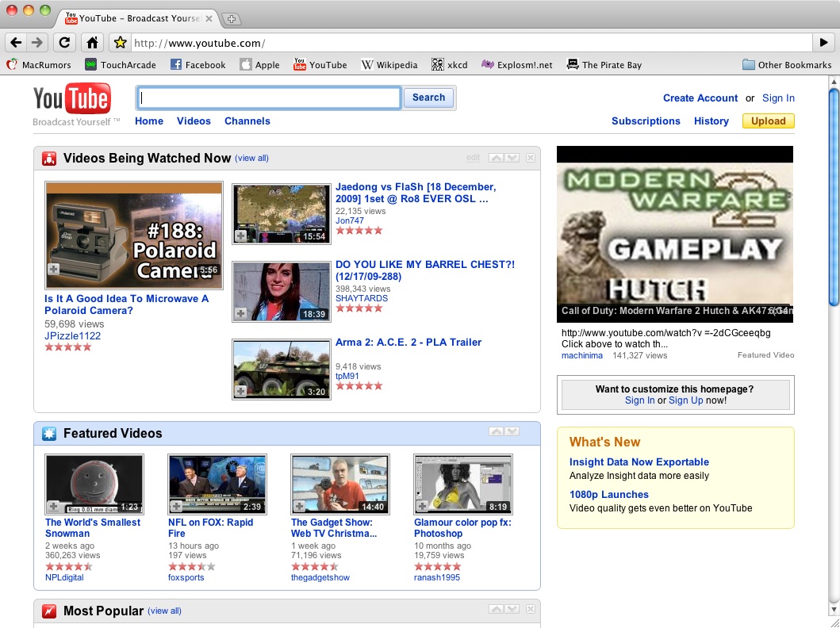Open the Polaroid Camera video thumbnail
Viewport: 840px width, 628px height.
[134, 235]
